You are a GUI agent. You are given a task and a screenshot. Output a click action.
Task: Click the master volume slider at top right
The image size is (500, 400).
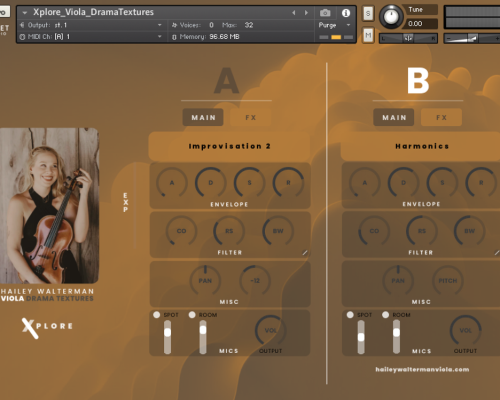[x=472, y=39]
